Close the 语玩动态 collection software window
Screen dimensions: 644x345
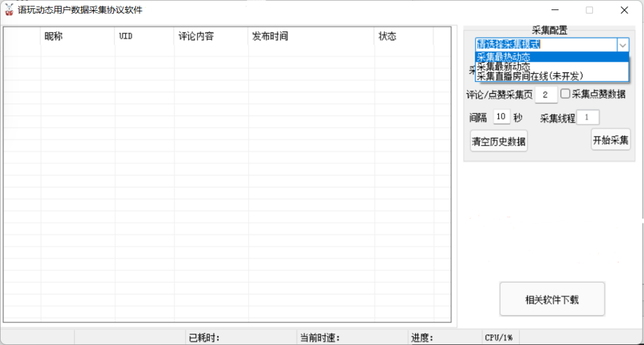coord(624,10)
